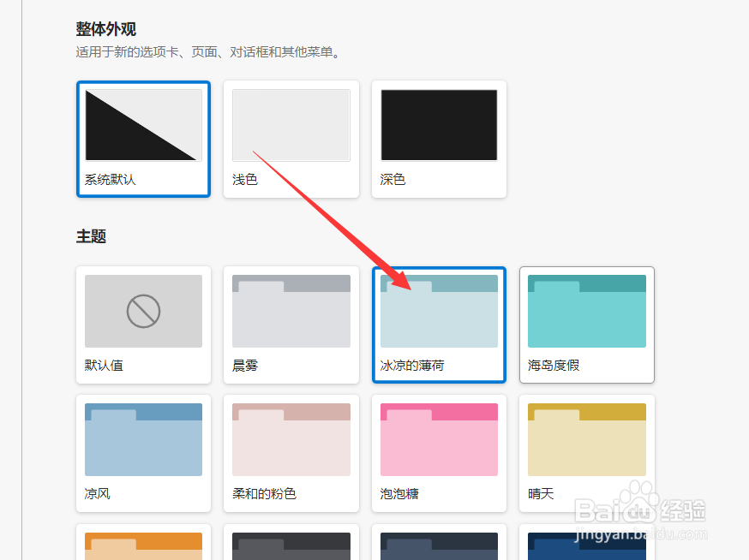
Task: Click the pink 泡泡糖 folder swatch
Action: (x=439, y=439)
